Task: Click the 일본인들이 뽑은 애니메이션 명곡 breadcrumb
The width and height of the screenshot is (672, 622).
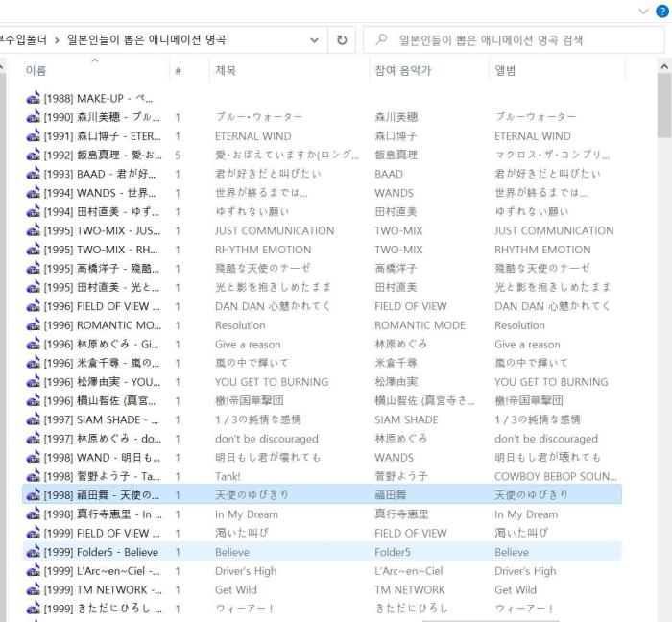Action: click(146, 40)
